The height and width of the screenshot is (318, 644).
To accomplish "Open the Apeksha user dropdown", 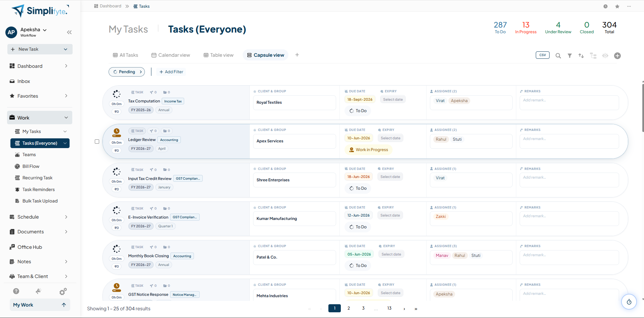I will [34, 30].
